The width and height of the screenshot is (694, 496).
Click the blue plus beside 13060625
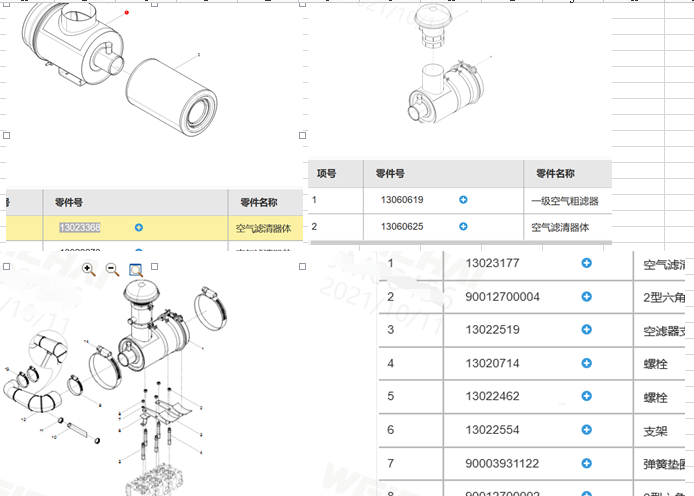(463, 227)
